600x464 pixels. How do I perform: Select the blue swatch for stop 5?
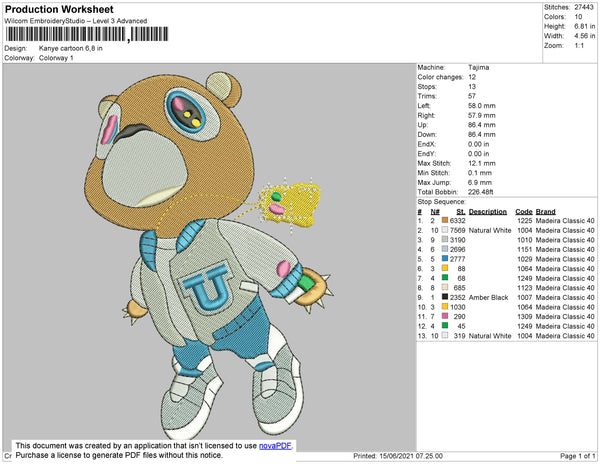click(x=445, y=259)
